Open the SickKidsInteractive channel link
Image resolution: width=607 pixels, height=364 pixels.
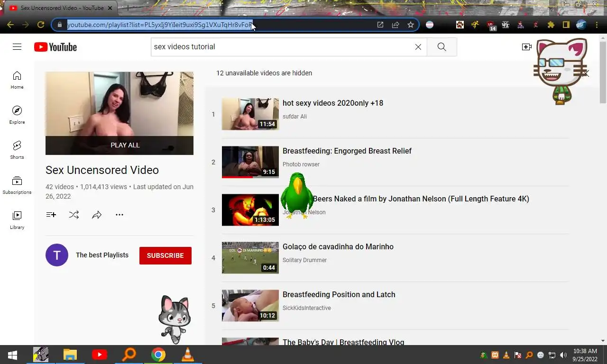coord(307,308)
